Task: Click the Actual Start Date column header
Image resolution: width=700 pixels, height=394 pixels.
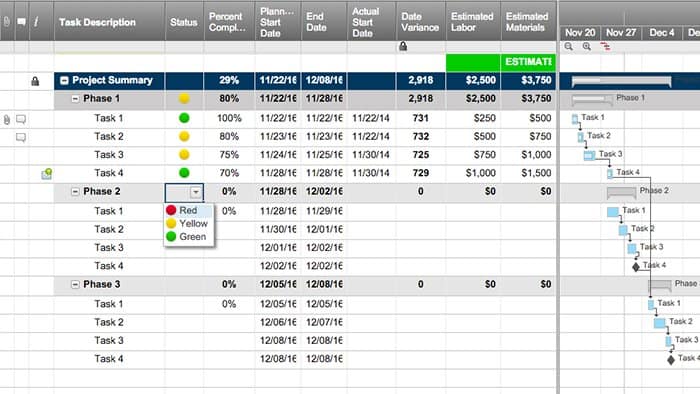Action: click(x=371, y=22)
